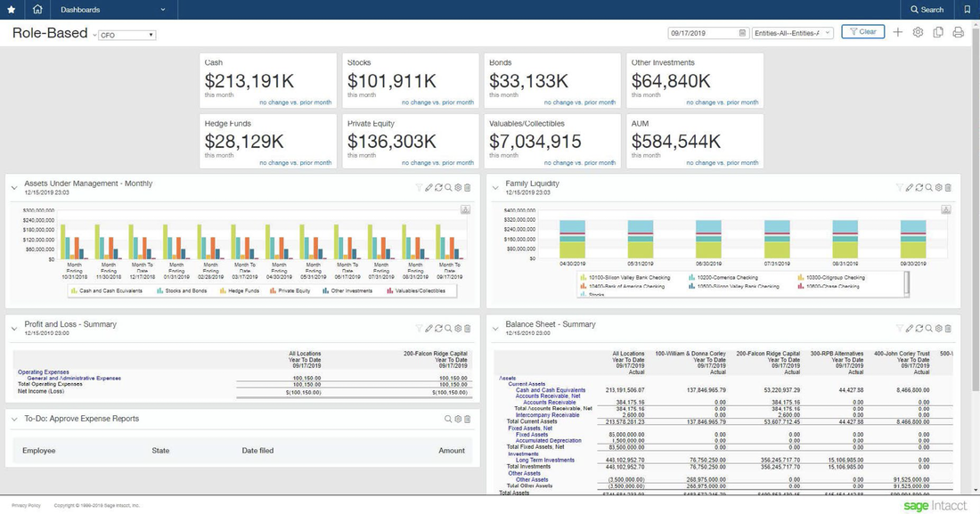Toggle 10200-Comerica Checking legend entry
Viewport: 980px width, 514px height.
(x=723, y=277)
